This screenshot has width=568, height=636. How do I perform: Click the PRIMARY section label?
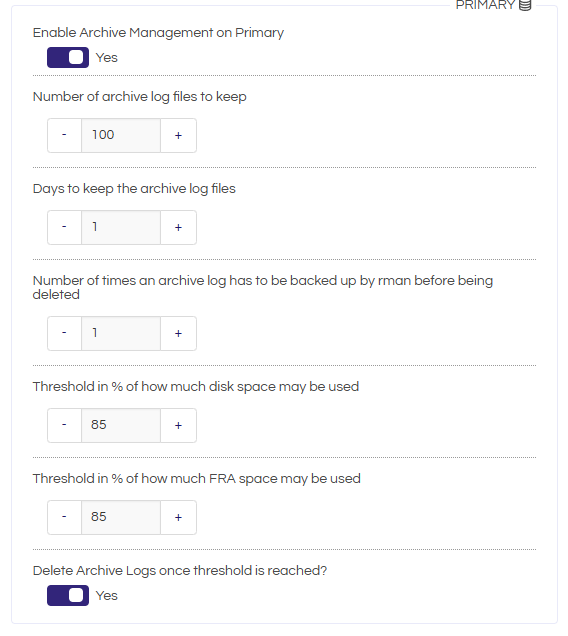coord(485,5)
